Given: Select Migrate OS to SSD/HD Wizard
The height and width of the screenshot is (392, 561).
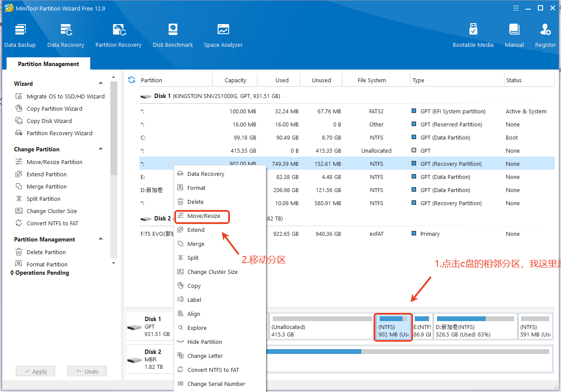Looking at the screenshot, I should [60, 96].
